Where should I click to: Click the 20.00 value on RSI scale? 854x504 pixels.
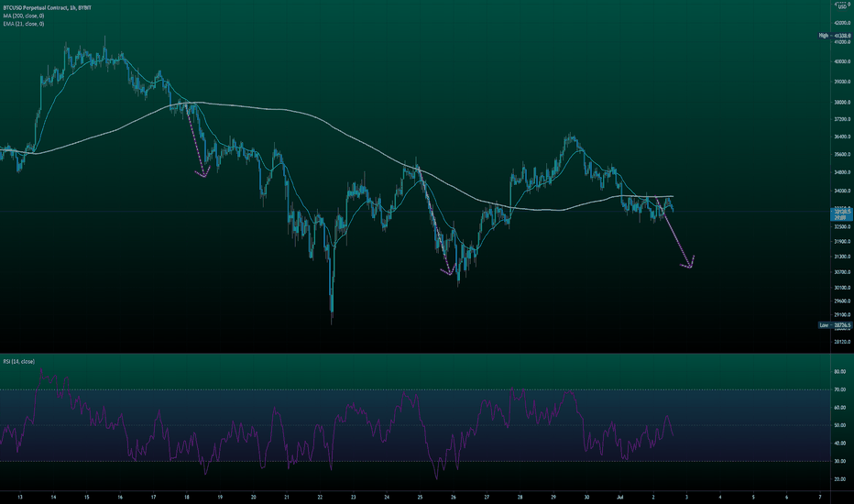(840, 479)
